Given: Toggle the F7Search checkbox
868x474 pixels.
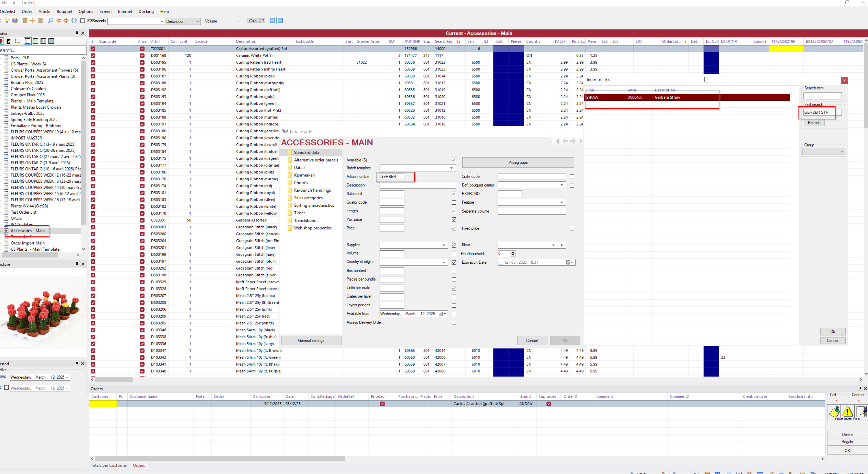Looking at the screenshot, I should (83, 21).
